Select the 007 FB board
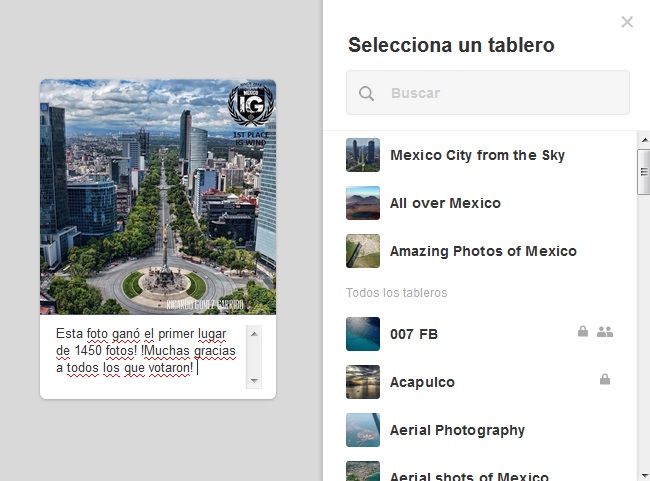This screenshot has width=650, height=481. (480, 334)
